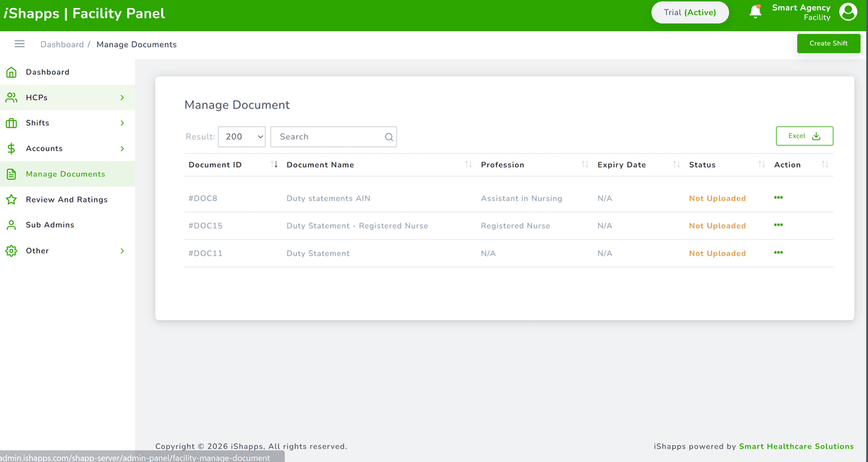
Task: Click the Not Uploaded status for #DOC15
Action: [x=718, y=226]
